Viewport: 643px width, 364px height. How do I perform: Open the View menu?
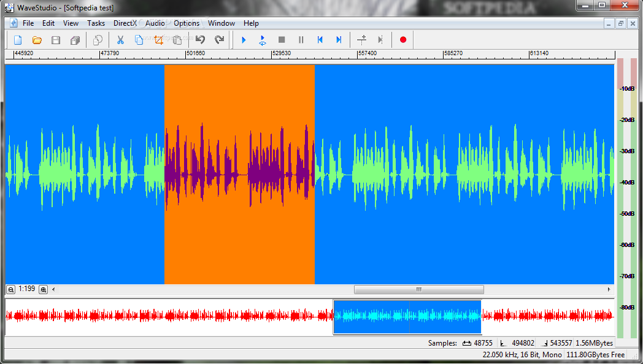click(71, 23)
